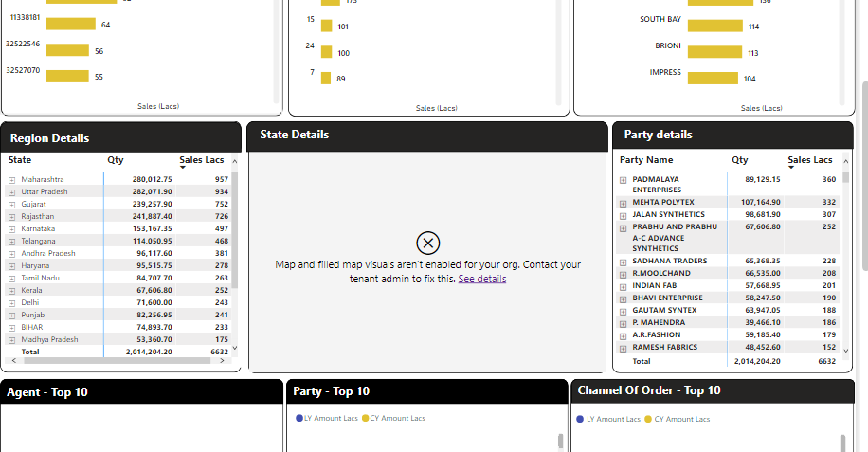
Task: Expand P. MAHENDRA party row
Action: [623, 324]
